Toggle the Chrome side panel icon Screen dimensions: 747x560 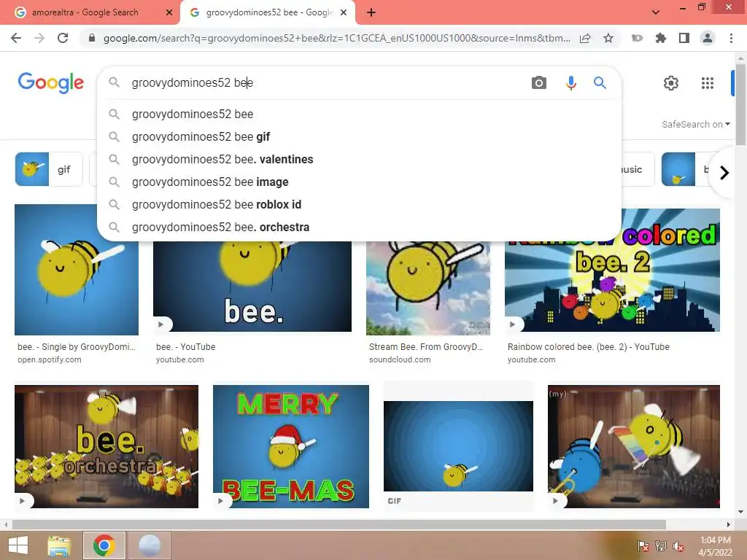coord(684,38)
